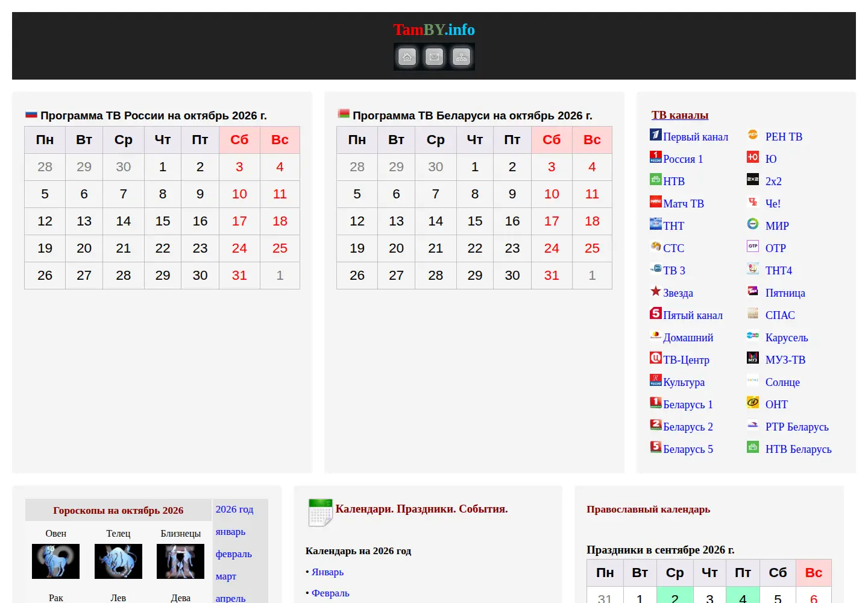Click the Беларусь 5 channel logo icon
This screenshot has height=603, width=868.
(656, 447)
